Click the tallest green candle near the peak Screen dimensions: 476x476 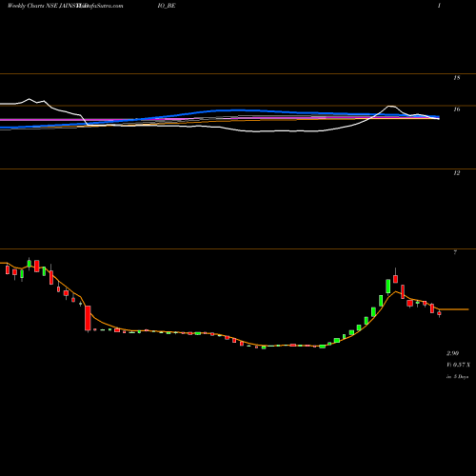pyautogui.click(x=387, y=287)
